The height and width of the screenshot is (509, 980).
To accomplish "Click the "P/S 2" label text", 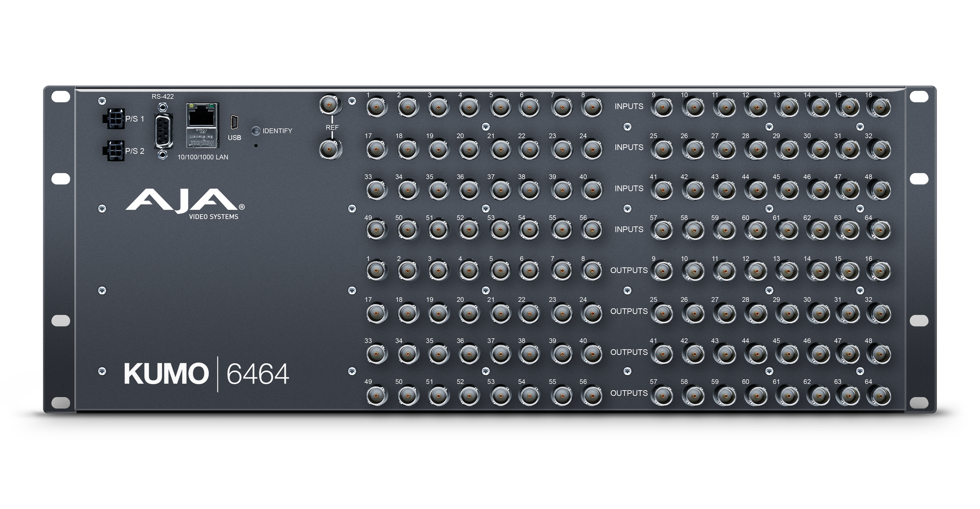I will [135, 151].
